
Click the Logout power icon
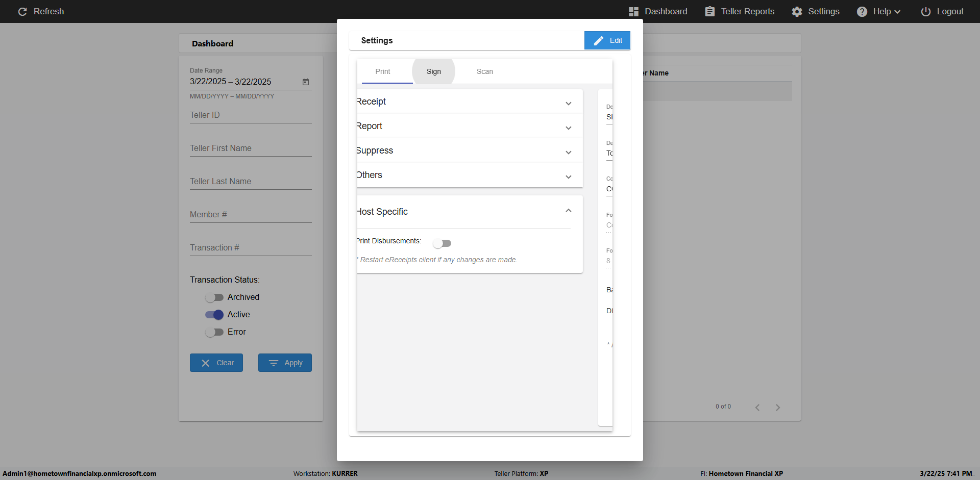(925, 11)
